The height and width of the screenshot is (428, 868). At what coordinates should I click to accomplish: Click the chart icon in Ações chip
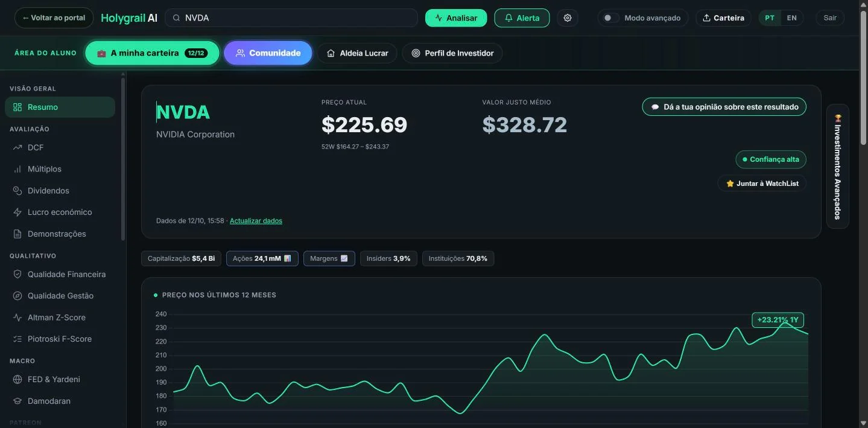[287, 258]
